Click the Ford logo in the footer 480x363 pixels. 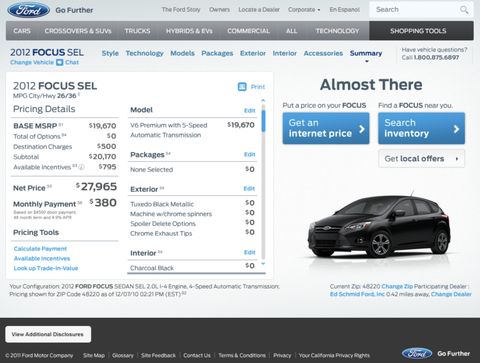pos(417,353)
